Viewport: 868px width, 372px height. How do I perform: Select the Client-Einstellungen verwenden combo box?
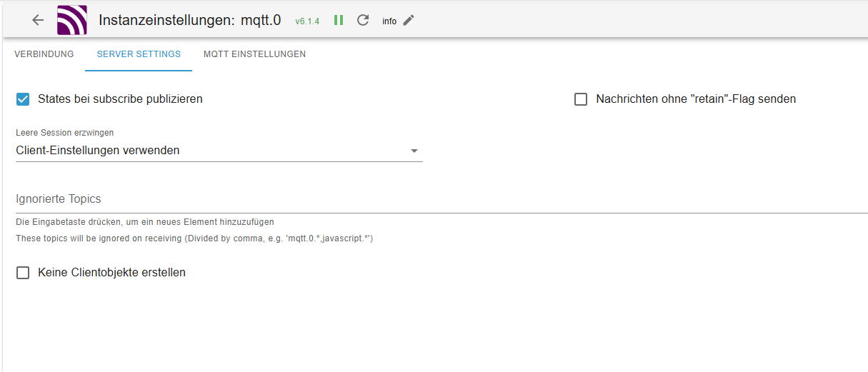pos(219,151)
